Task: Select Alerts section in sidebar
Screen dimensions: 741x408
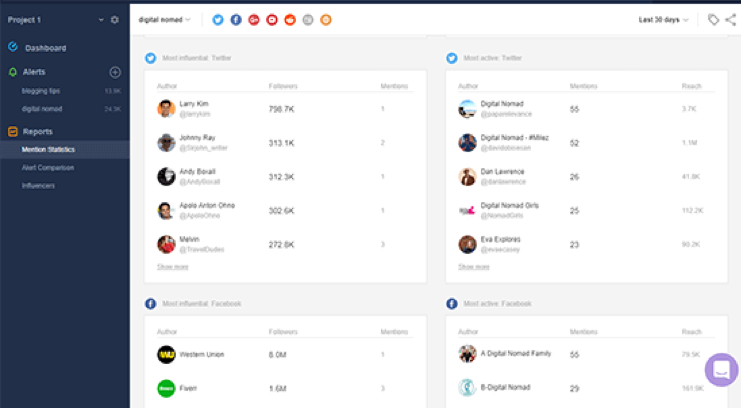Action: [34, 72]
